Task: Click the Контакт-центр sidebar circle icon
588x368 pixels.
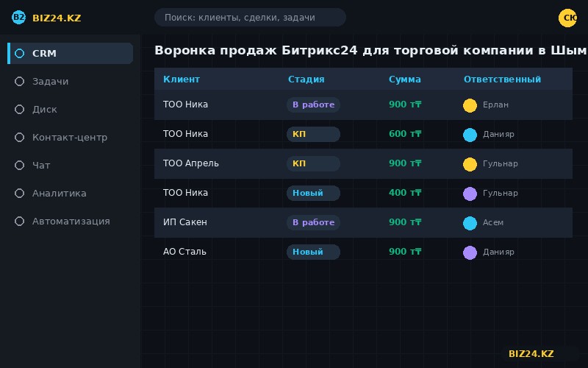Action: click(x=20, y=138)
